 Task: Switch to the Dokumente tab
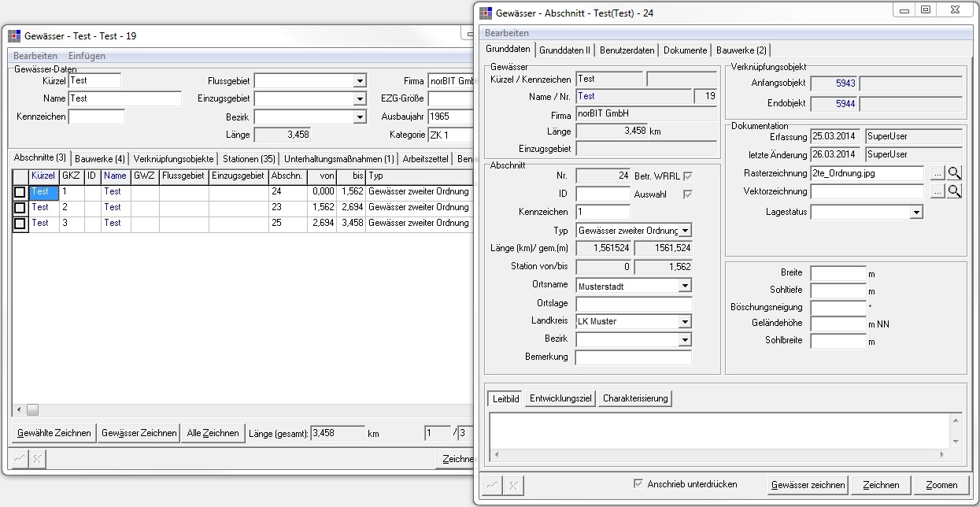685,50
